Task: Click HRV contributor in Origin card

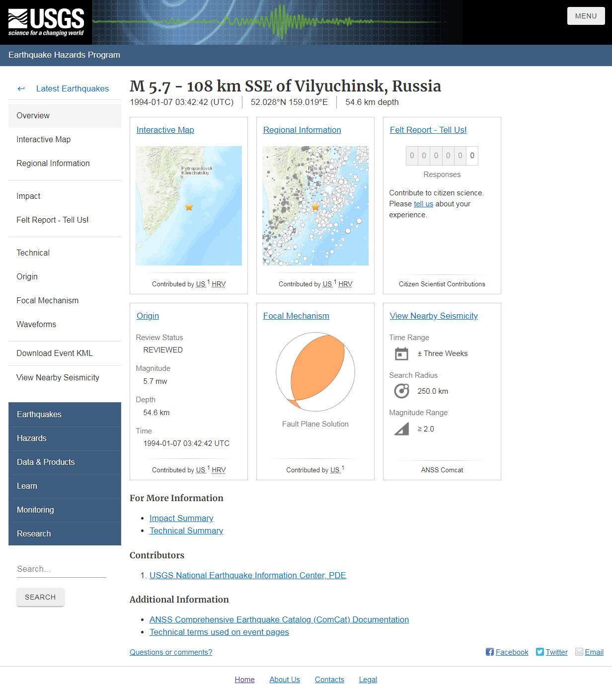Action: click(x=219, y=470)
